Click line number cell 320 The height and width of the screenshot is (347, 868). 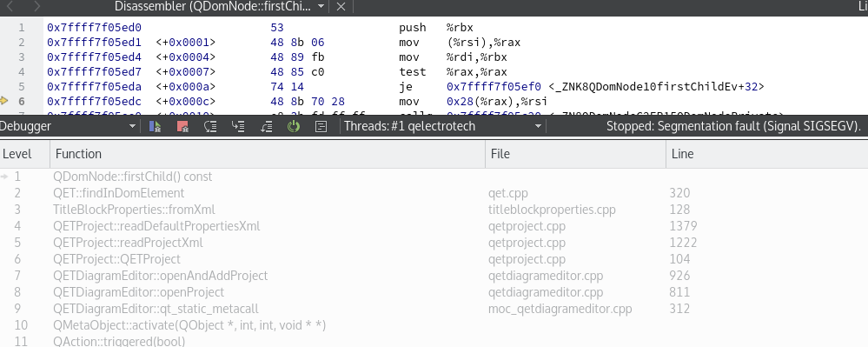tap(679, 193)
